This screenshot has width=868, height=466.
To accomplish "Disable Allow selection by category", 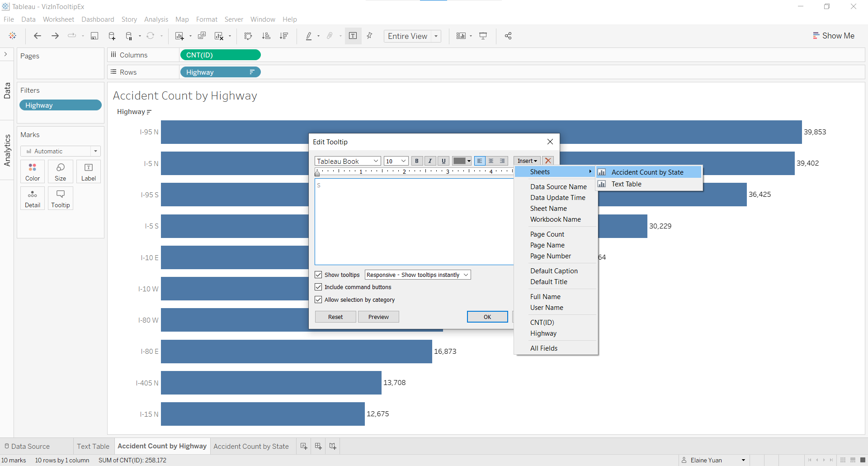I will click(319, 300).
